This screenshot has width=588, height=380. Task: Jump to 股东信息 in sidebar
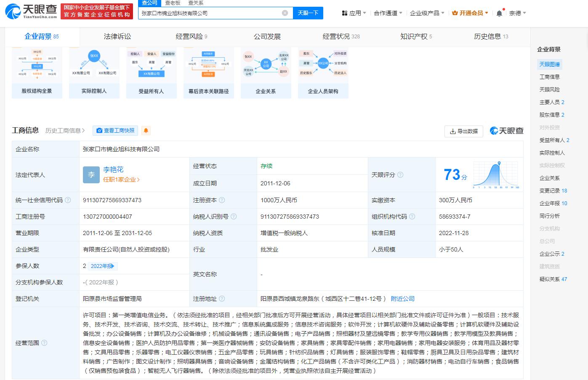point(552,115)
